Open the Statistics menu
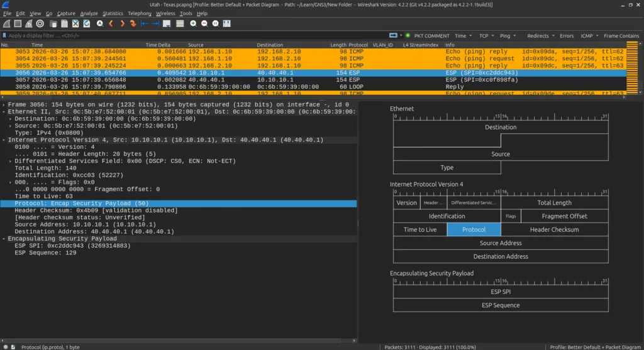Screen dimensions: 644x350 tap(113, 13)
